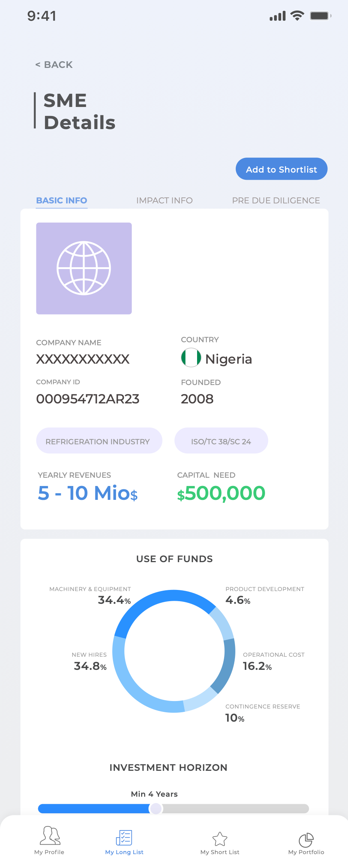This screenshot has height=868, width=348.
Task: Tap the Nigeria flag icon
Action: (x=191, y=358)
